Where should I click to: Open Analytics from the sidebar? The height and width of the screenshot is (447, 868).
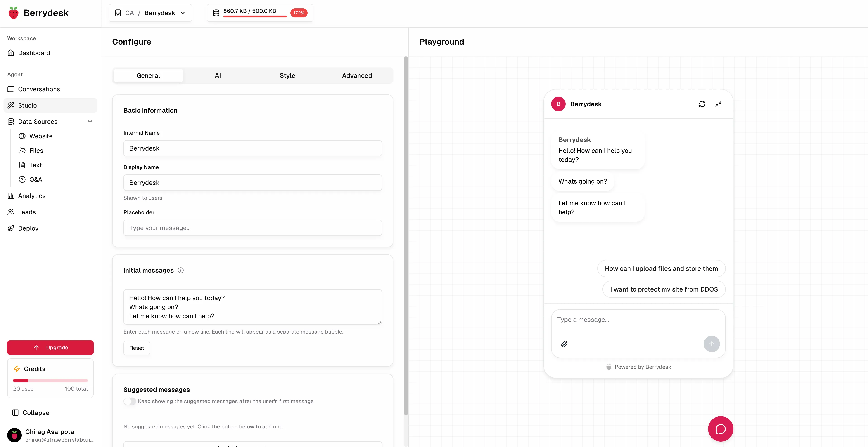(32, 195)
